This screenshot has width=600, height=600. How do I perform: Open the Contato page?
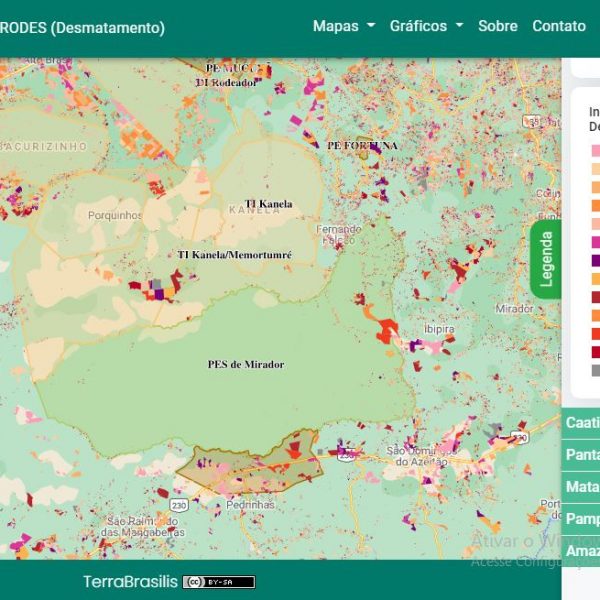(x=558, y=26)
